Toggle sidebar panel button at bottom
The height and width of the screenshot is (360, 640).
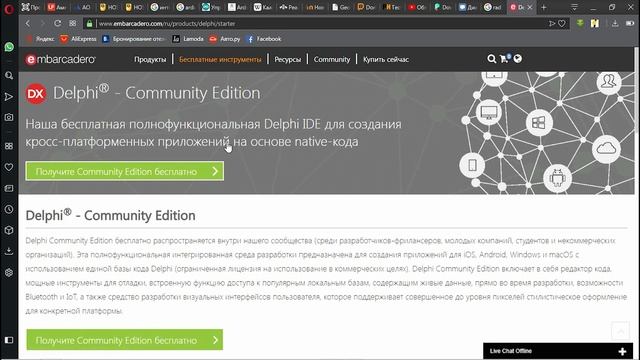point(9,340)
